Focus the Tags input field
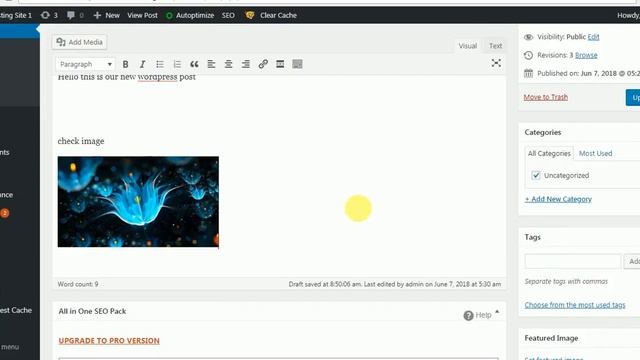Viewport: 640px width, 360px height. [x=573, y=261]
